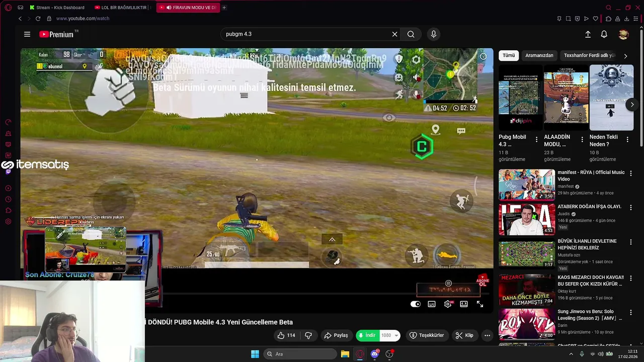
Task: Click the taskbar Ara search box
Action: (x=300, y=354)
